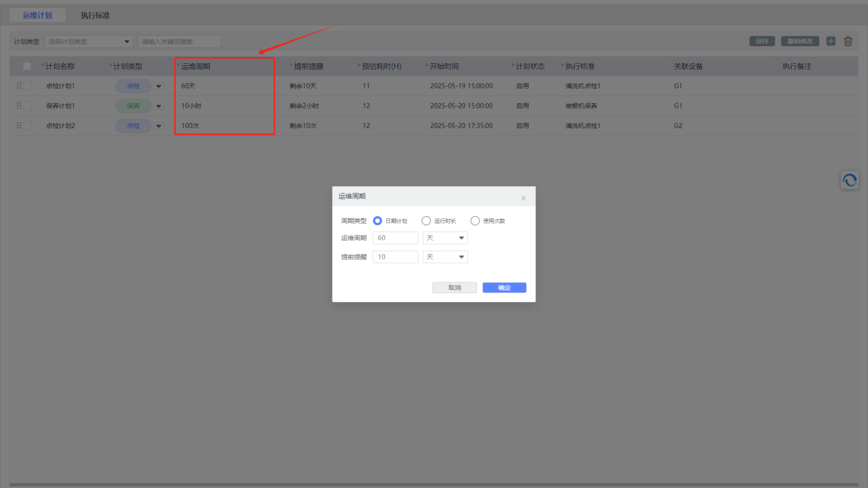Switch to the 执行标准 tab
This screenshot has width=868, height=488.
(x=95, y=15)
